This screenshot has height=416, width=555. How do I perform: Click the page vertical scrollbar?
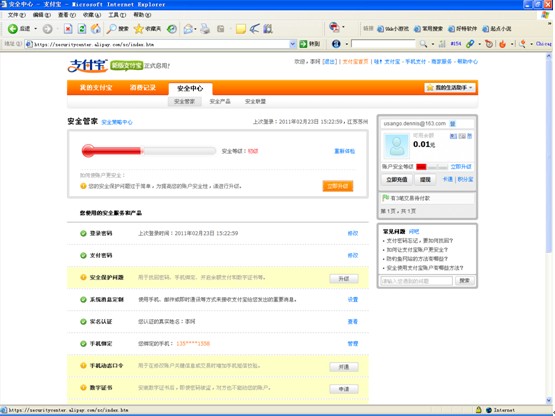pyautogui.click(x=549, y=227)
